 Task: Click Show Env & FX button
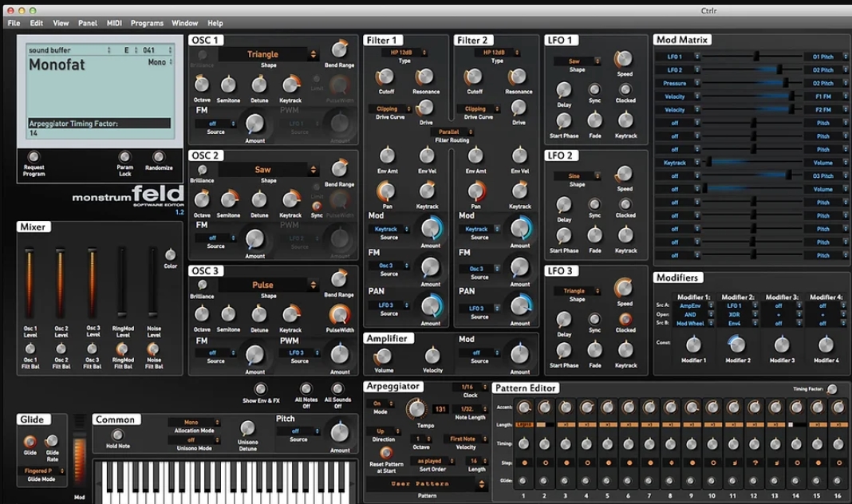click(261, 389)
